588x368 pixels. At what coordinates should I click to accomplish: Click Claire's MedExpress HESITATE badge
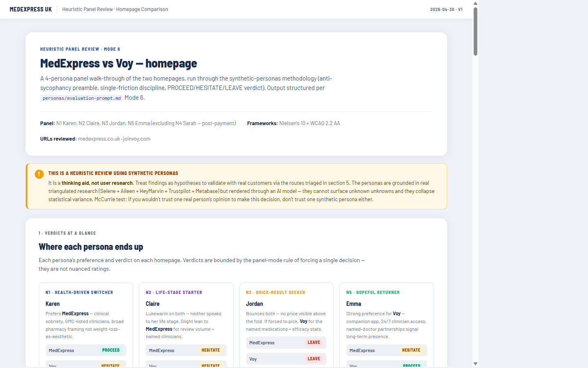tap(211, 350)
